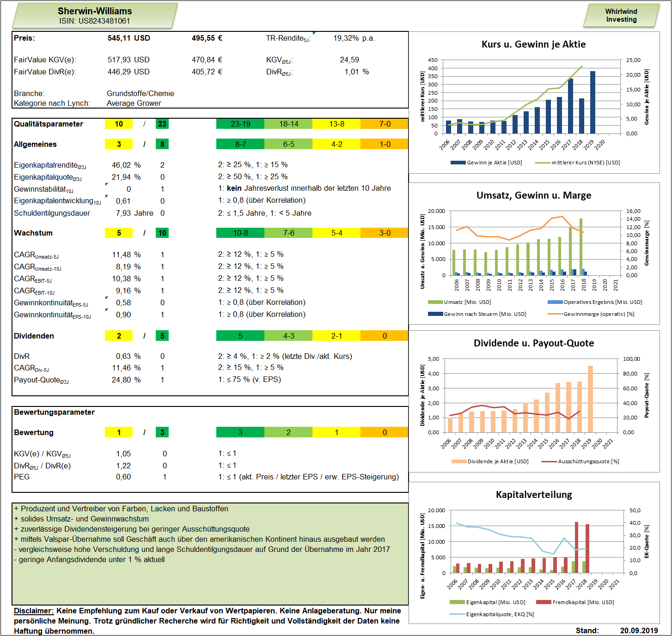Select the Fremdkapital legend swatch

click(544, 602)
